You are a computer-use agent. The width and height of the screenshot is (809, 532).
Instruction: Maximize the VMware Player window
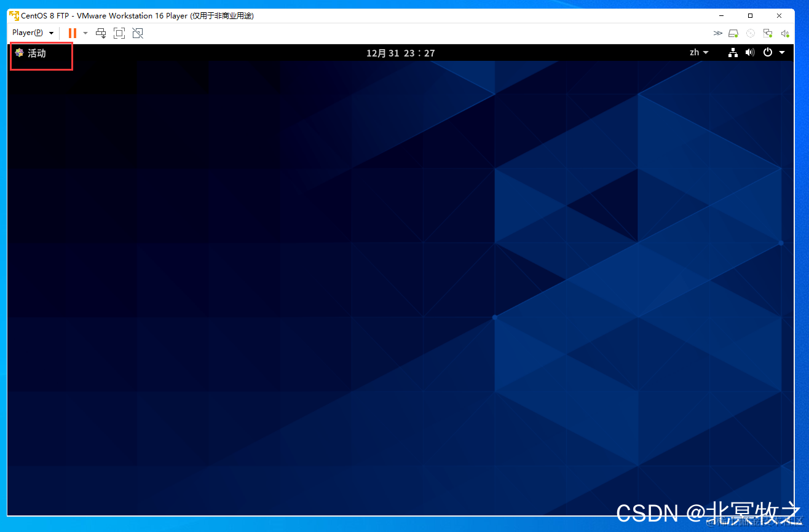click(x=751, y=15)
